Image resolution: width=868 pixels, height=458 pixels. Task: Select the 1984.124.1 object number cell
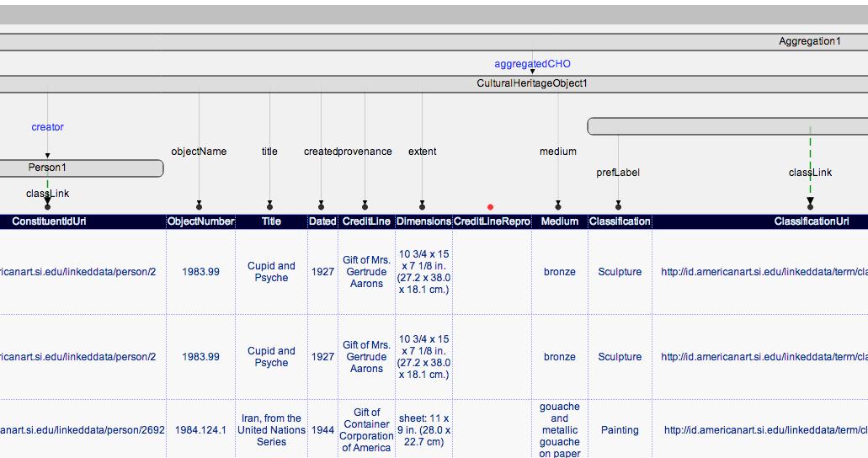point(200,430)
